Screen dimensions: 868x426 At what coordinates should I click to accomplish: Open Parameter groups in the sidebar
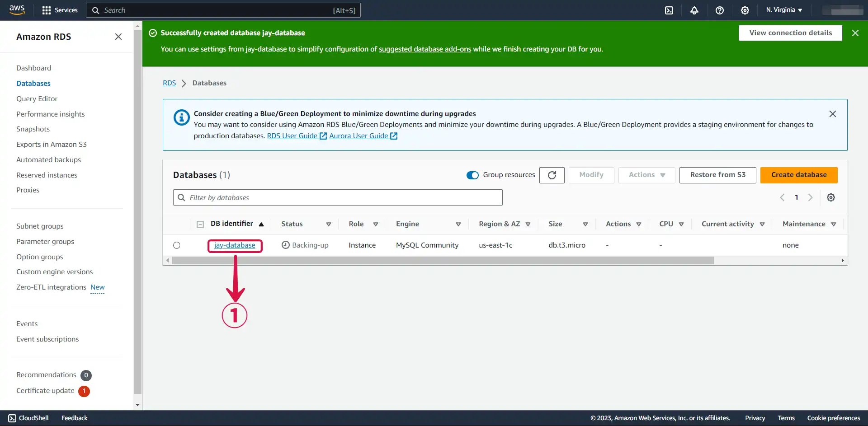point(45,242)
